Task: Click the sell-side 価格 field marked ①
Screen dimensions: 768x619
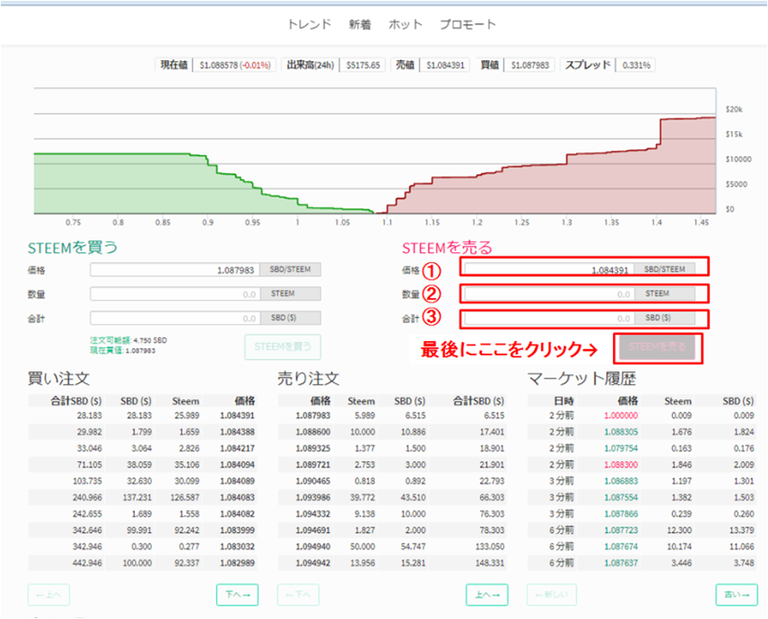Action: tap(547, 269)
